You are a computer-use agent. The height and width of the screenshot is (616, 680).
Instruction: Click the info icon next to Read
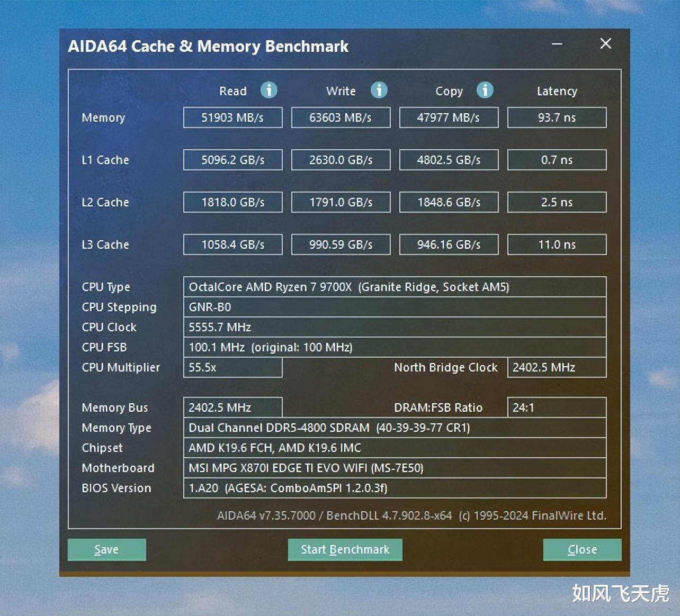(269, 90)
